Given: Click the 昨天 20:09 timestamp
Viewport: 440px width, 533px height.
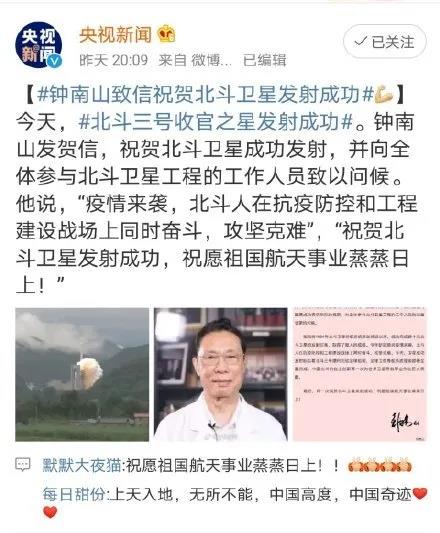Looking at the screenshot, I should (114, 60).
